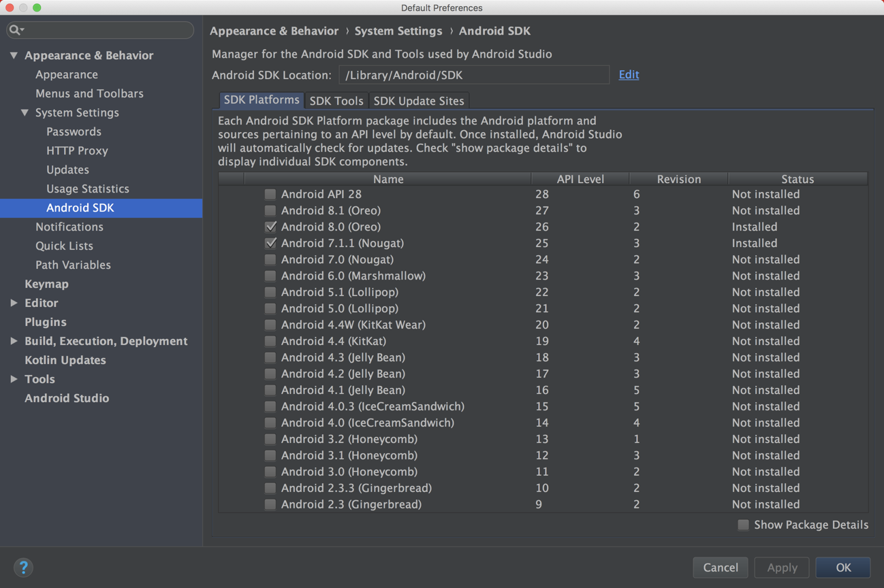
Task: Check the Android 6.0 (Marshmallow) checkbox
Action: tap(270, 276)
